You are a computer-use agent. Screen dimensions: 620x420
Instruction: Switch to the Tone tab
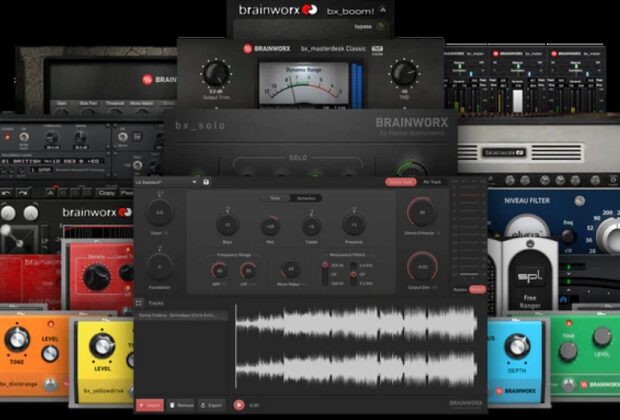[x=276, y=198]
